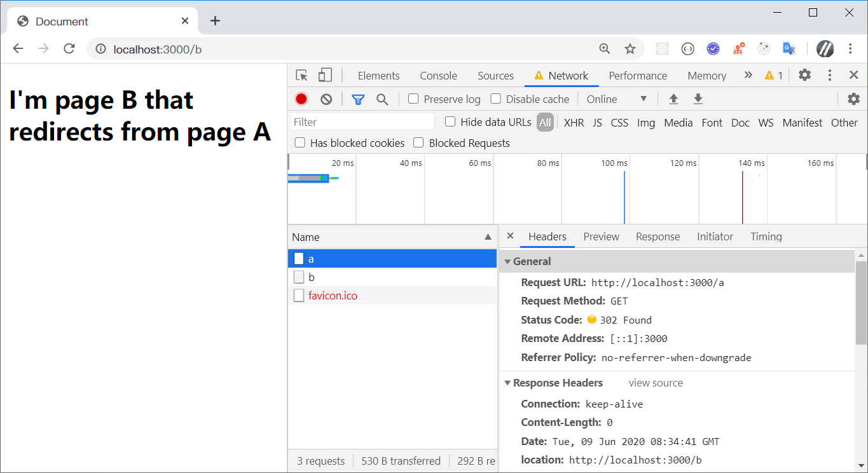Click the export HAR download arrow

[x=698, y=99]
